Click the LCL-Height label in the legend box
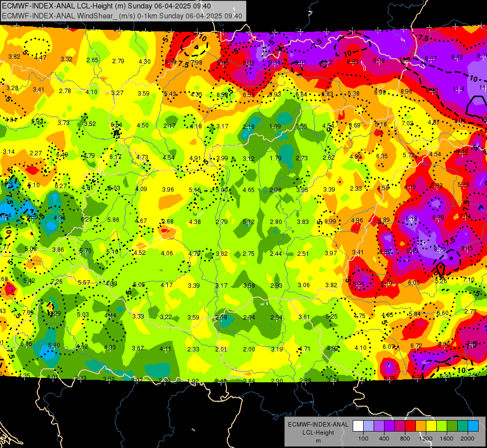The height and width of the screenshot is (448, 487). pyautogui.click(x=318, y=433)
